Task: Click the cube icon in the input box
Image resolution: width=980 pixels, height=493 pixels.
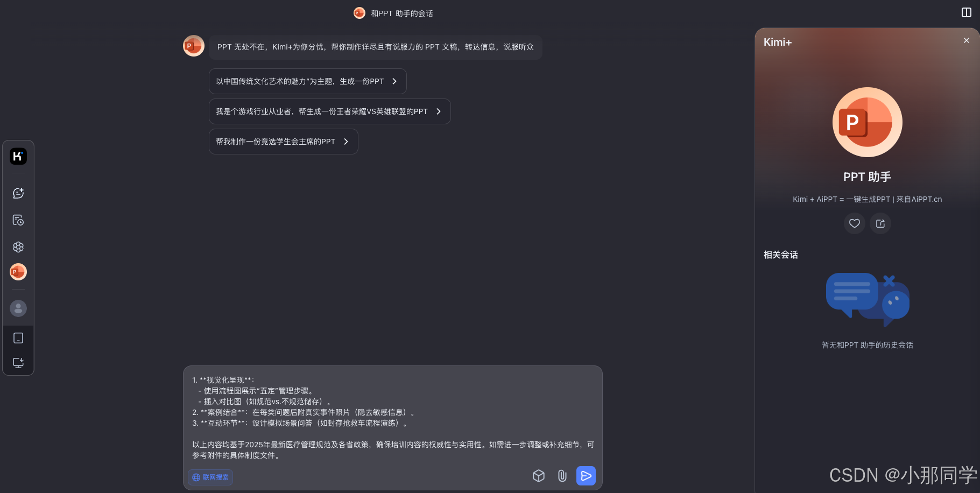Action: pos(539,476)
